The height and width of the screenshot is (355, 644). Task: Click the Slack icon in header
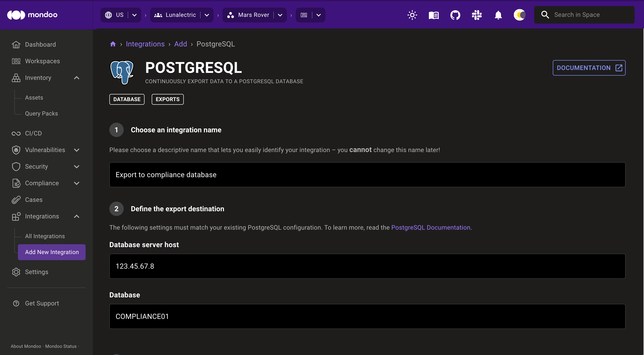(477, 15)
